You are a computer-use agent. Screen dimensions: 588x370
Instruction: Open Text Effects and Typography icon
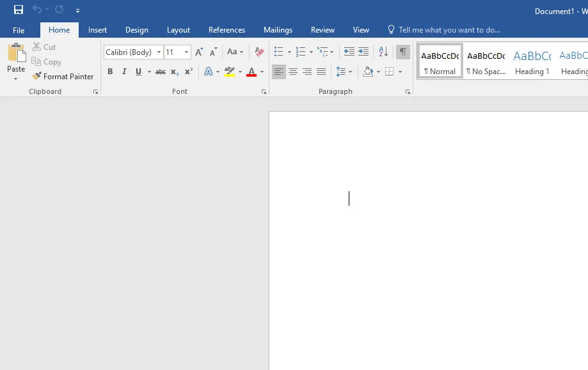click(209, 72)
